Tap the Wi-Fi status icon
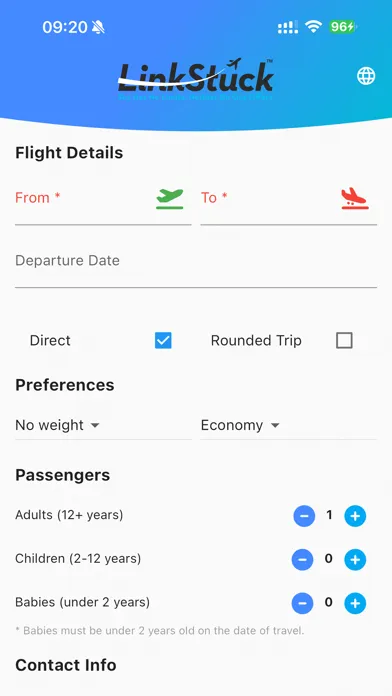Image resolution: width=392 pixels, height=696 pixels. click(x=313, y=27)
